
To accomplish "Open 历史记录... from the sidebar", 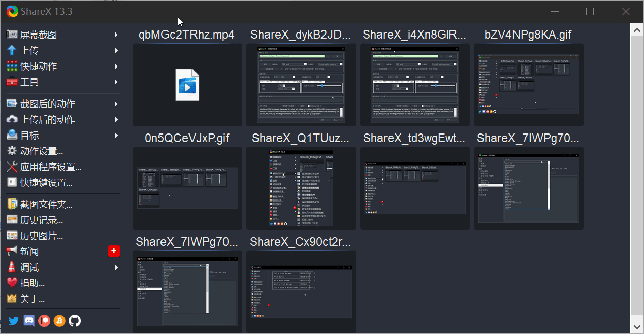I will point(63,220).
